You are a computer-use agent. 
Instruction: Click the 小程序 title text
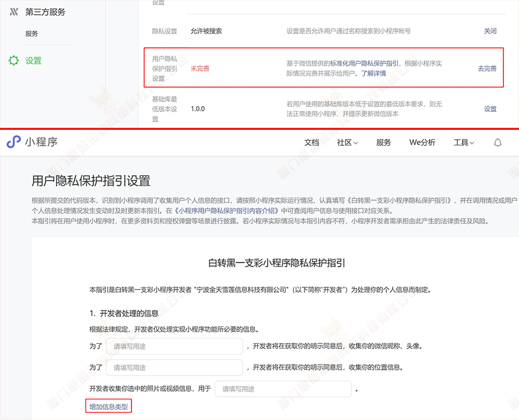(x=42, y=142)
